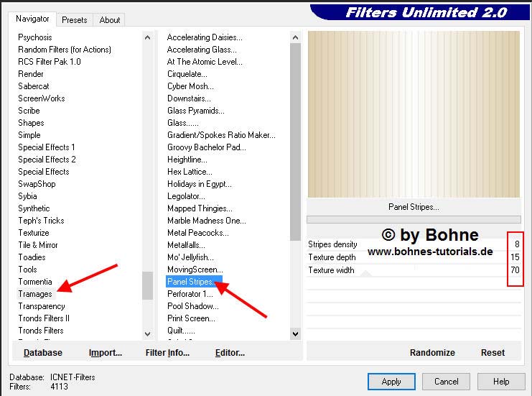Select the Toadies filter category

tap(32, 257)
